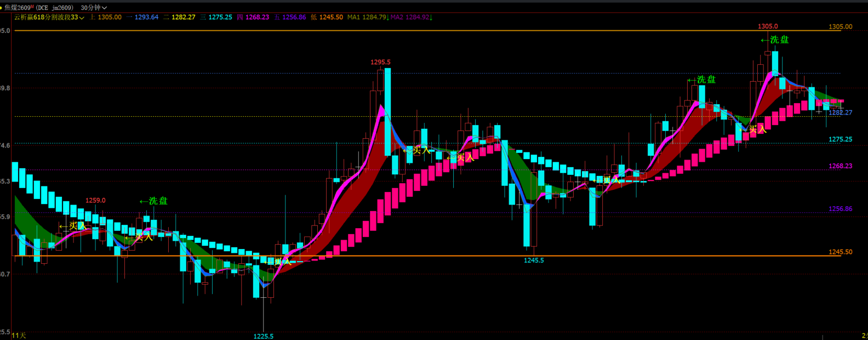Select the 上 1305.00 indicator value

pos(106,18)
